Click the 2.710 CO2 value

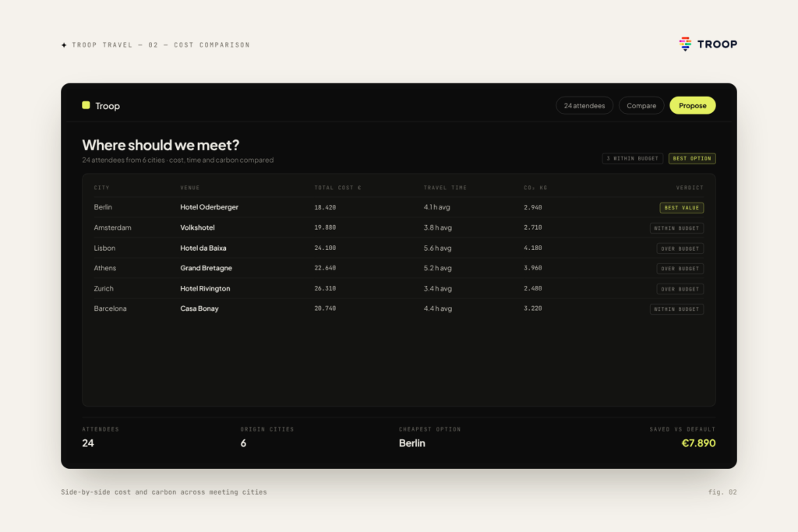coord(533,227)
